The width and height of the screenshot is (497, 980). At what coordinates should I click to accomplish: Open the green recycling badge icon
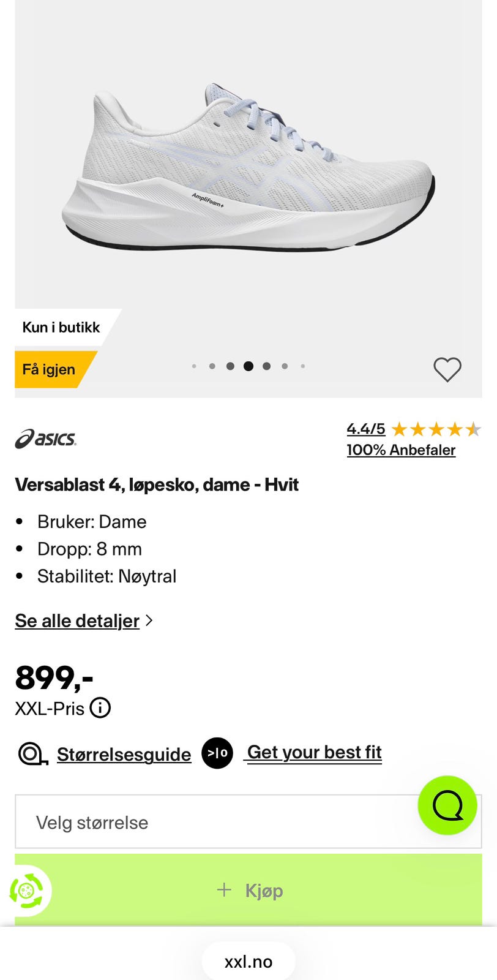(26, 891)
